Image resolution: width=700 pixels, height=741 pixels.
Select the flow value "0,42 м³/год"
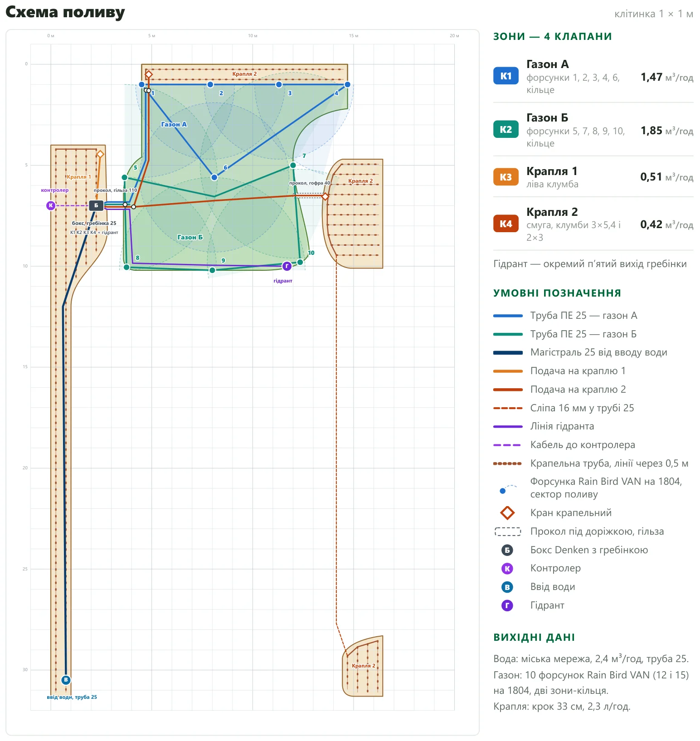[667, 224]
